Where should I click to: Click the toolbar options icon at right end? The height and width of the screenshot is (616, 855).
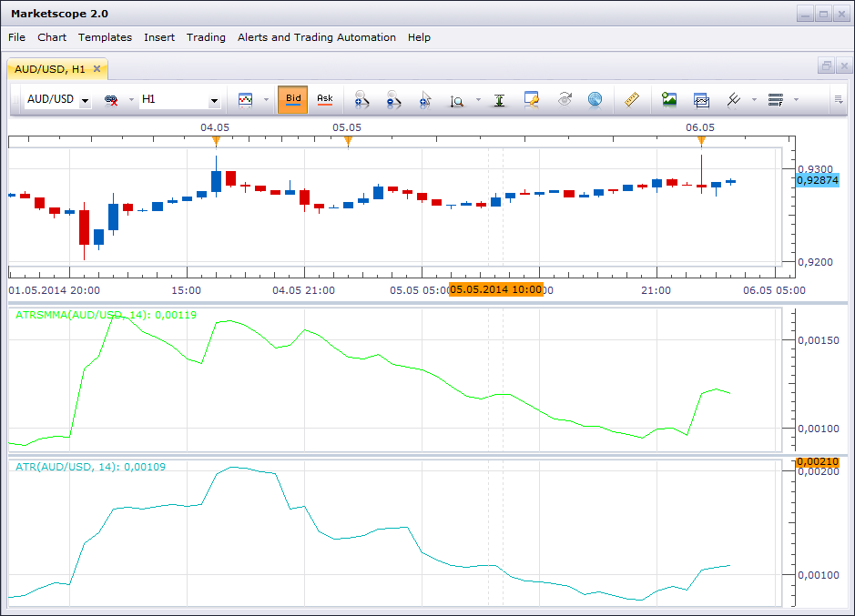click(839, 100)
